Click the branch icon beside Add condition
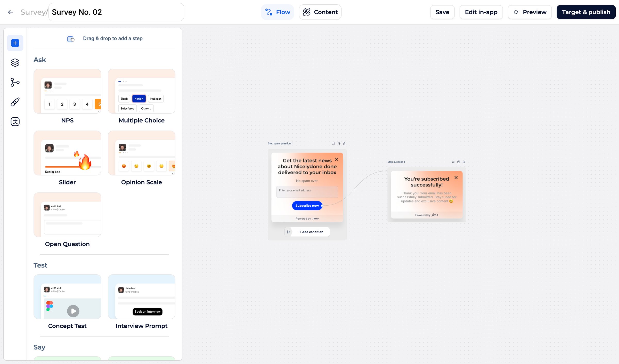 pyautogui.click(x=288, y=232)
